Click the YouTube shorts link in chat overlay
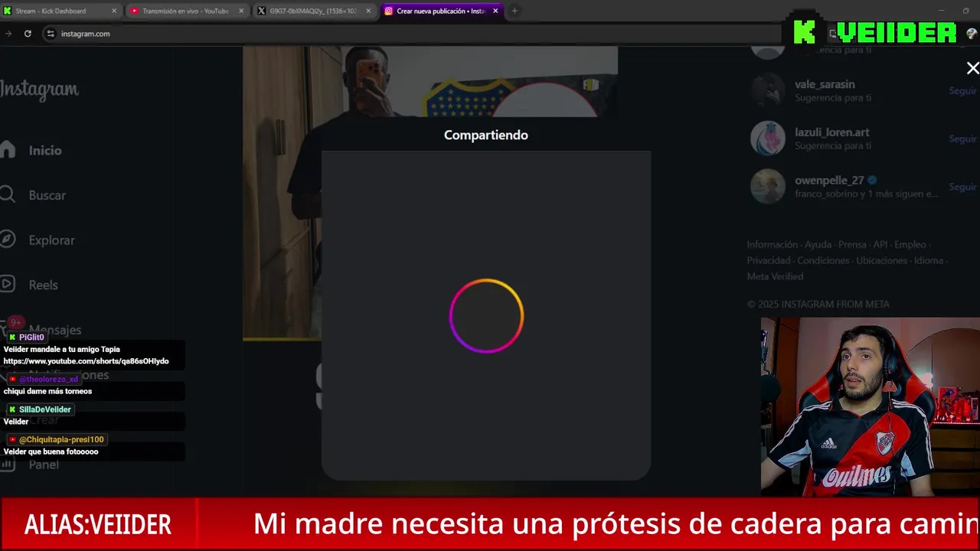Screen dimensions: 980x551 tap(87, 361)
